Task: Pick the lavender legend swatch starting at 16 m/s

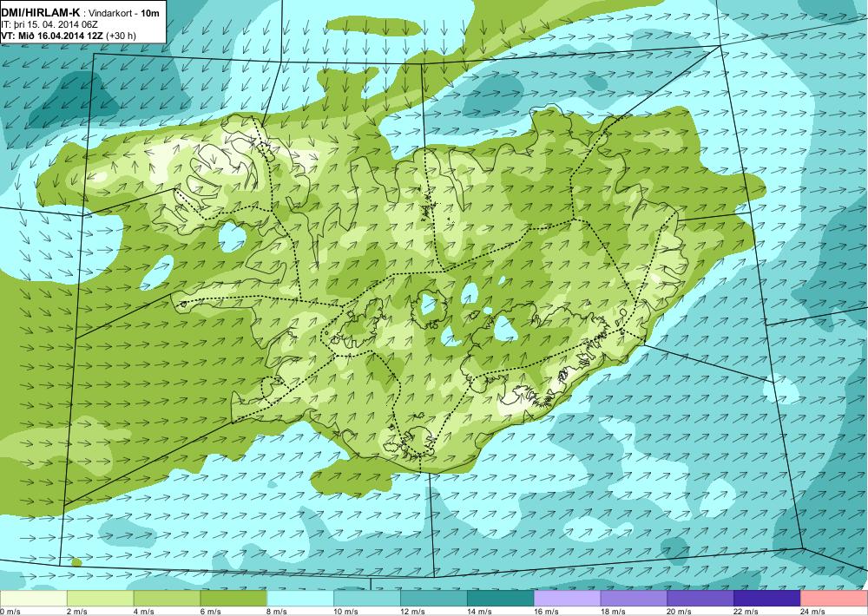Action: pyautogui.click(x=568, y=598)
